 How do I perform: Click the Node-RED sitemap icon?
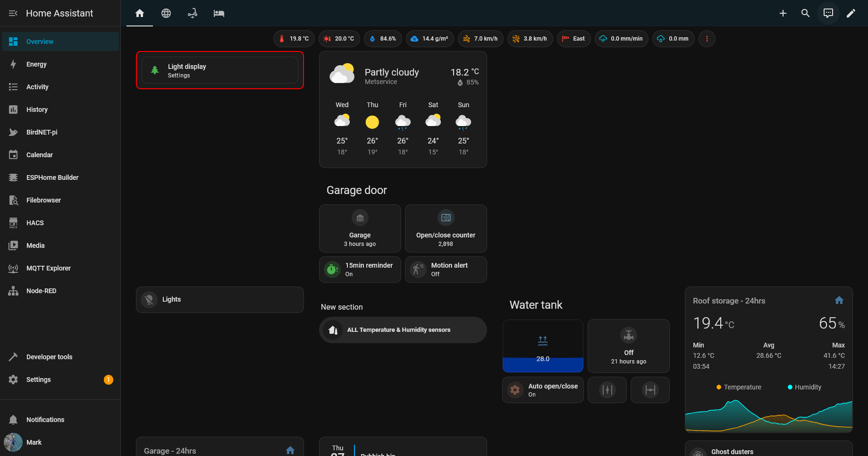[13, 291]
